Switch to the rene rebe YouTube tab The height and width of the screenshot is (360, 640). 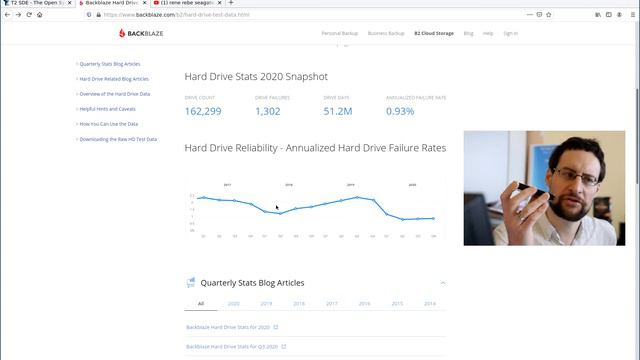[187, 3]
